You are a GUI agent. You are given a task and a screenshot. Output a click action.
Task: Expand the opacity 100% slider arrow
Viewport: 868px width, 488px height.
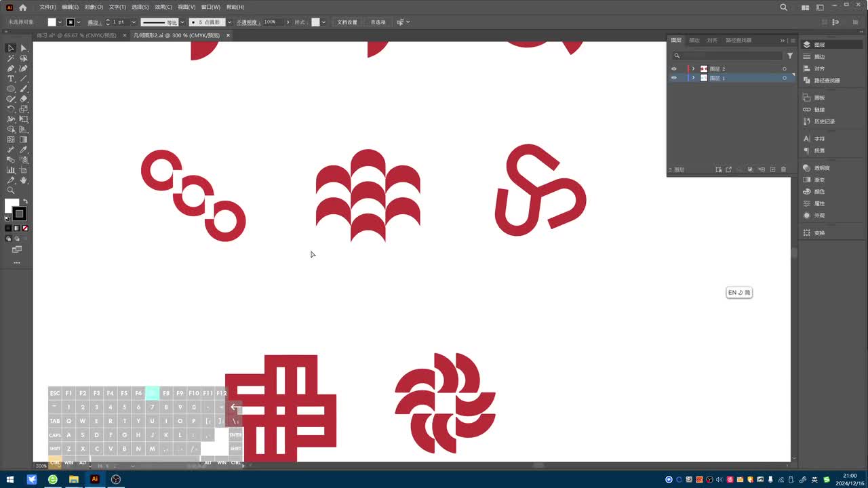pyautogui.click(x=288, y=22)
